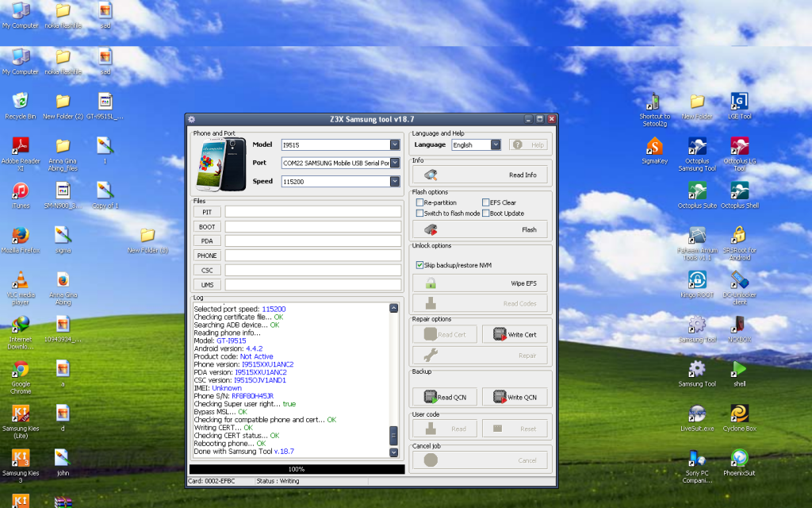The image size is (812, 508).
Task: Select the Adobe Reader XI desktop shortcut
Action: 20,154
